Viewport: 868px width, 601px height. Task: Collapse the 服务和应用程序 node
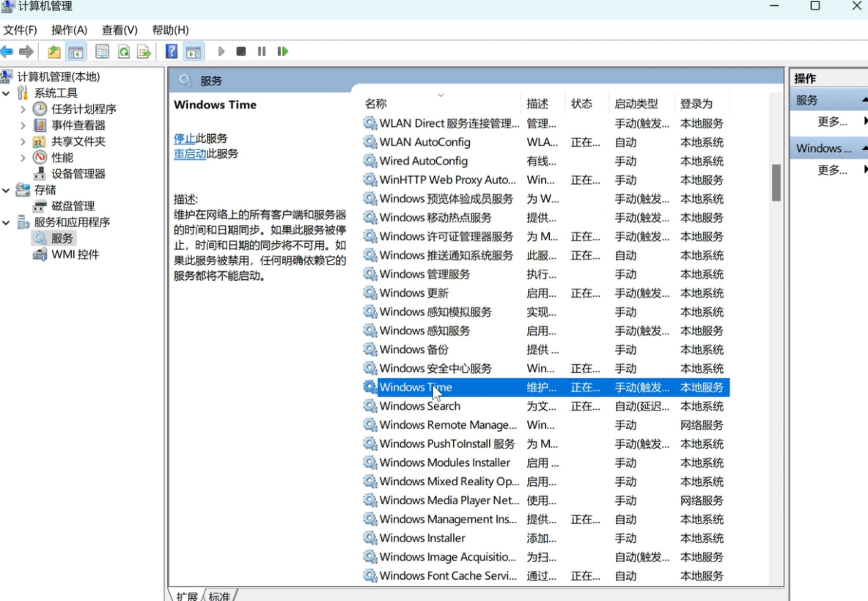coord(6,223)
